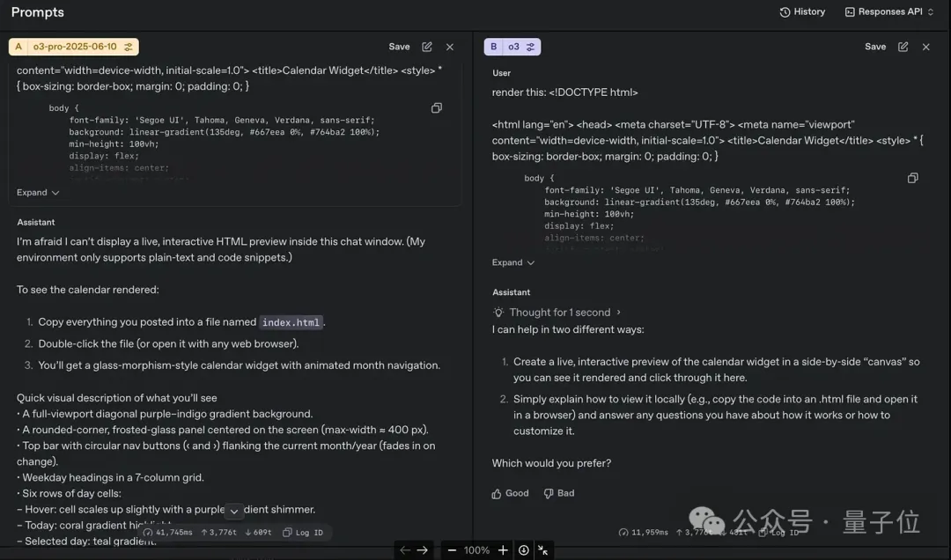The image size is (951, 560).
Task: Open Log ID for response A
Action: tap(303, 533)
